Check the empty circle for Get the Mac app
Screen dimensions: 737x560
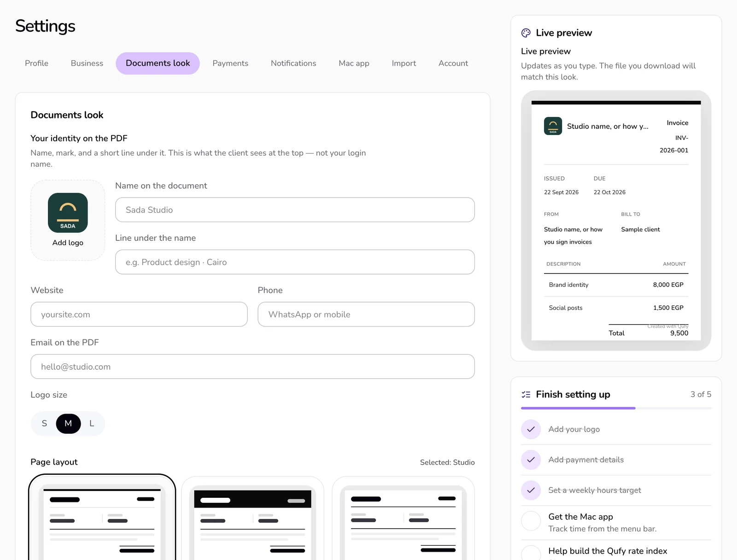[x=531, y=521]
